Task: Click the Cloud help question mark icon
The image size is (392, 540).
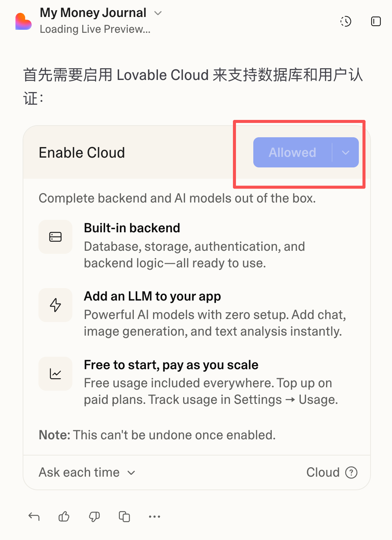Action: click(351, 472)
